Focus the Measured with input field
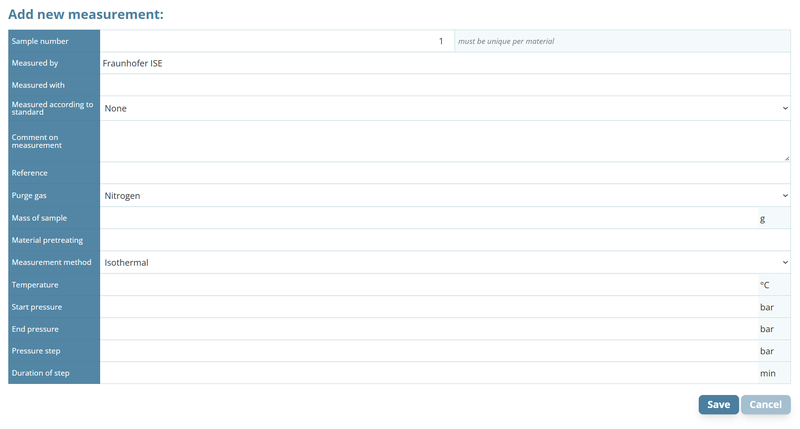800x429 pixels. click(444, 85)
